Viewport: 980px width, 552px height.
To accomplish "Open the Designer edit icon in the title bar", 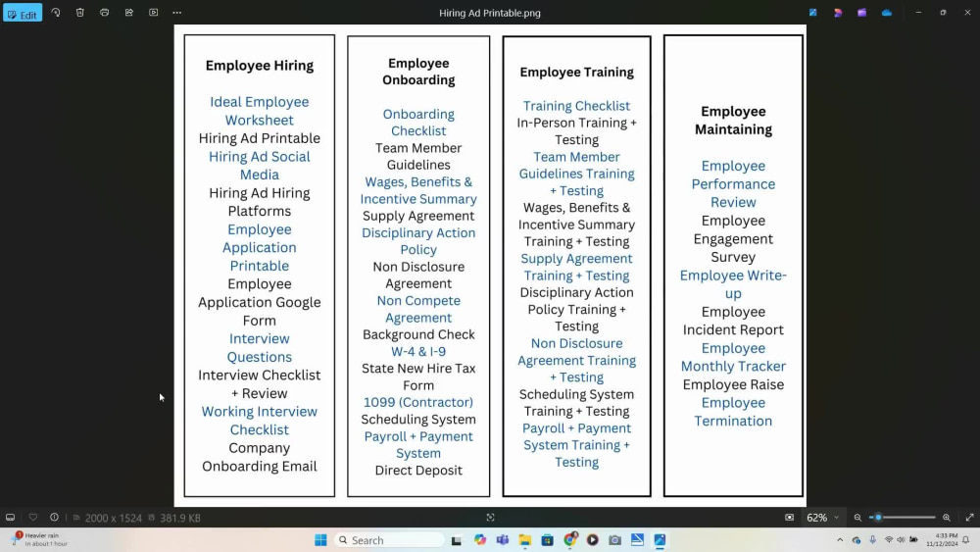I will pyautogui.click(x=813, y=13).
